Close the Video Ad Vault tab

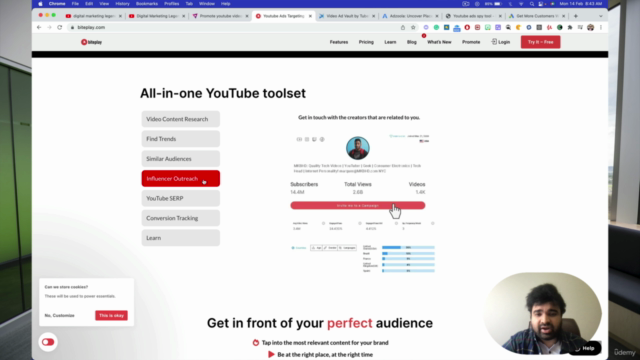pos(373,16)
